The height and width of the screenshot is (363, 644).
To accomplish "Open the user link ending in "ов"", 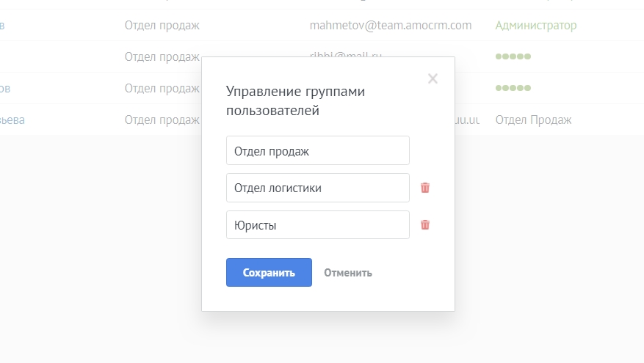I will [x=5, y=89].
